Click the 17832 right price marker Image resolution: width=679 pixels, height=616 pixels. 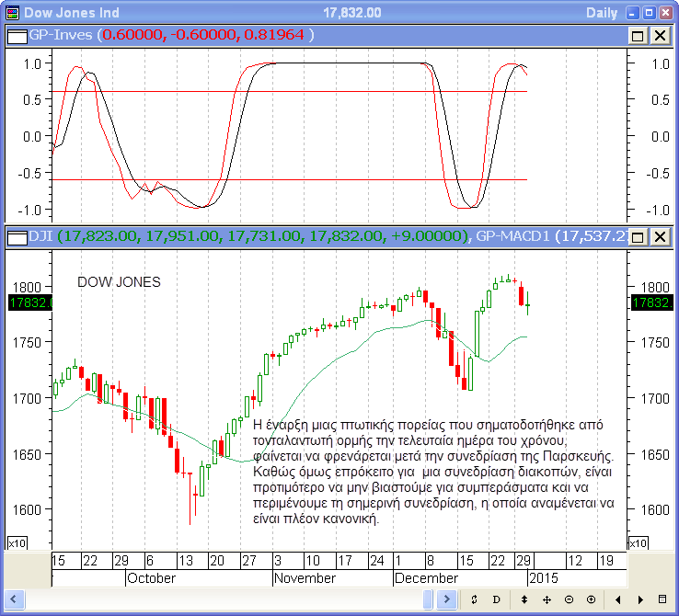coord(652,302)
